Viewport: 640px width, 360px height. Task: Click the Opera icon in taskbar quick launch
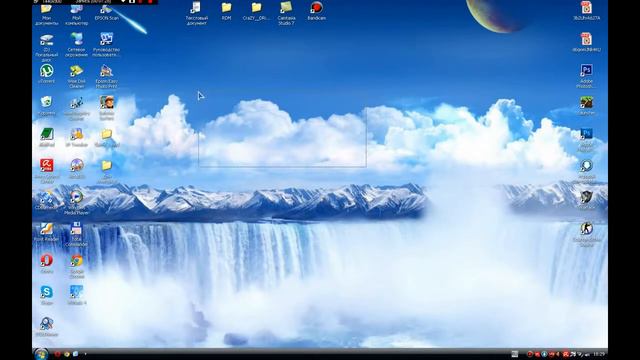[58, 354]
